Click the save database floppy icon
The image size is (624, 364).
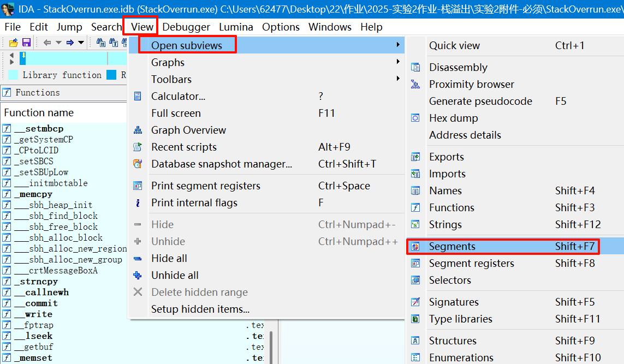tap(26, 43)
